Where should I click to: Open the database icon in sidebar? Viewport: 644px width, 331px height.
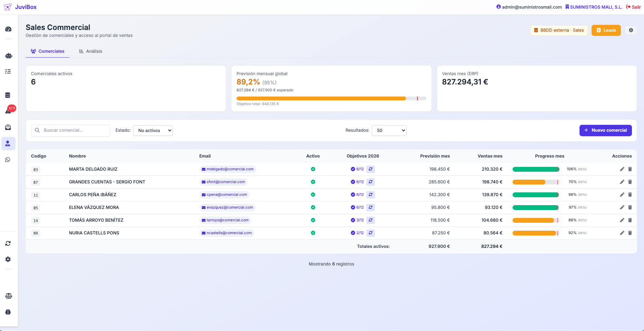pyautogui.click(x=8, y=96)
